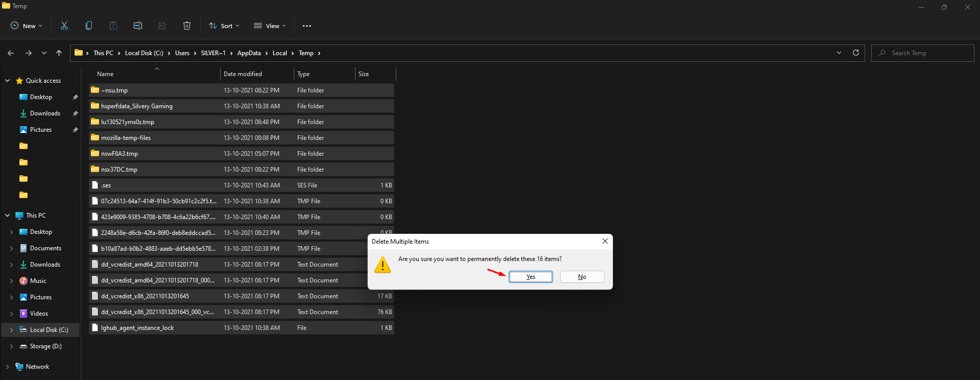Close the Delete Multiple Items dialog
980x380 pixels.
(x=605, y=241)
